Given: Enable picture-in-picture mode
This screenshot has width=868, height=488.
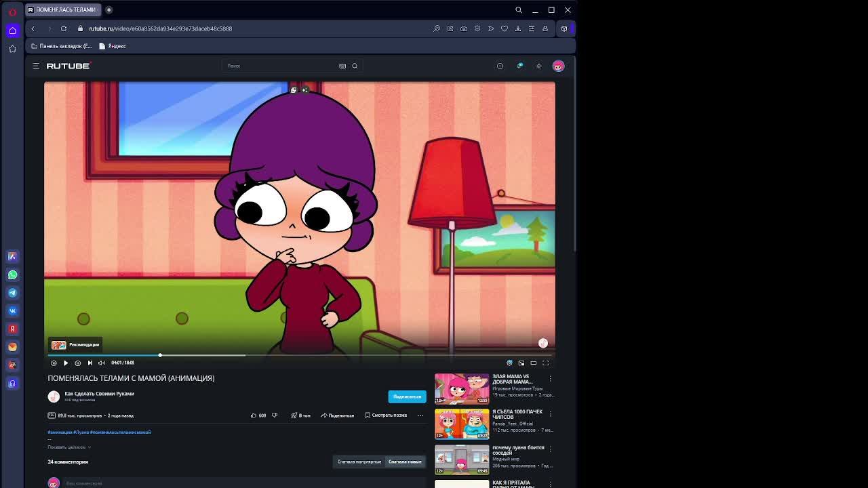Looking at the screenshot, I should (521, 363).
